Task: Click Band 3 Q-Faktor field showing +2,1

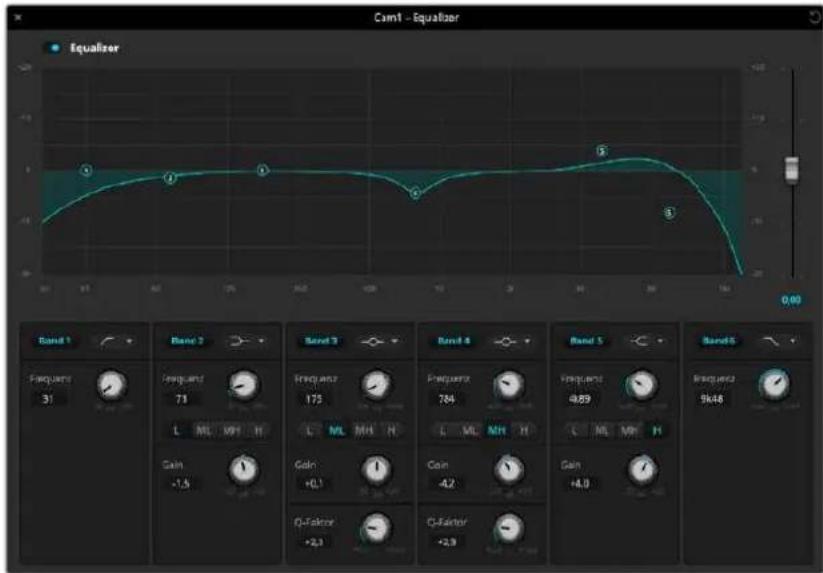Action: coord(314,541)
